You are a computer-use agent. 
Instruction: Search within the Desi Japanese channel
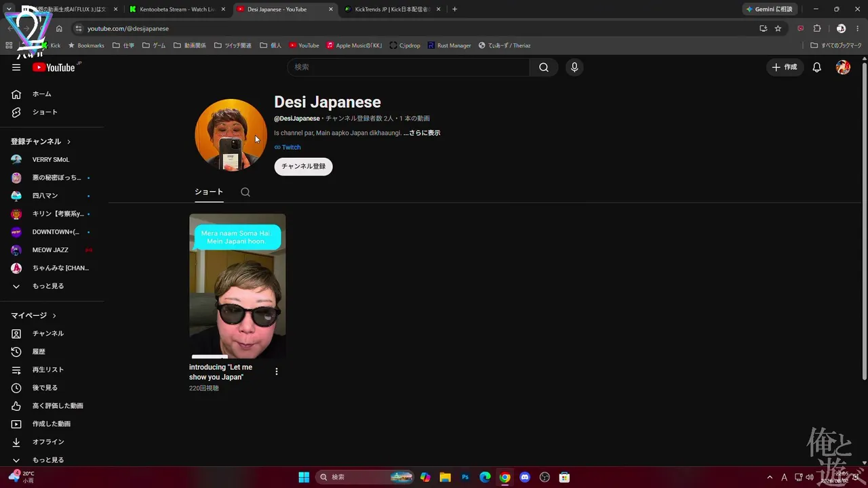(x=245, y=192)
